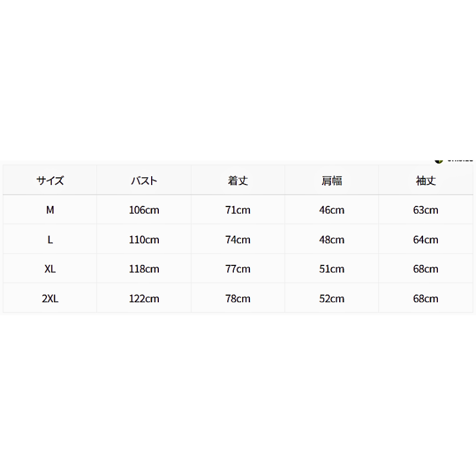
Task: Select the 52cm shoulder width cell
Action: click(332, 299)
